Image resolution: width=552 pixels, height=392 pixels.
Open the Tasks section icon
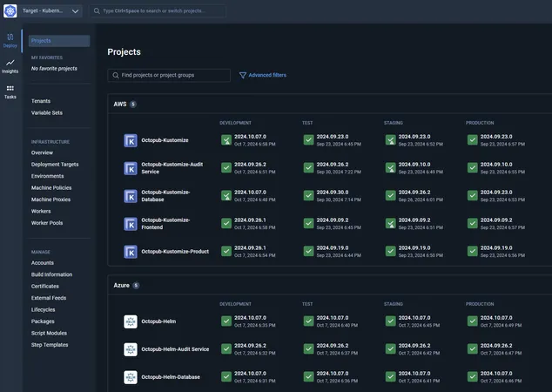(10, 91)
